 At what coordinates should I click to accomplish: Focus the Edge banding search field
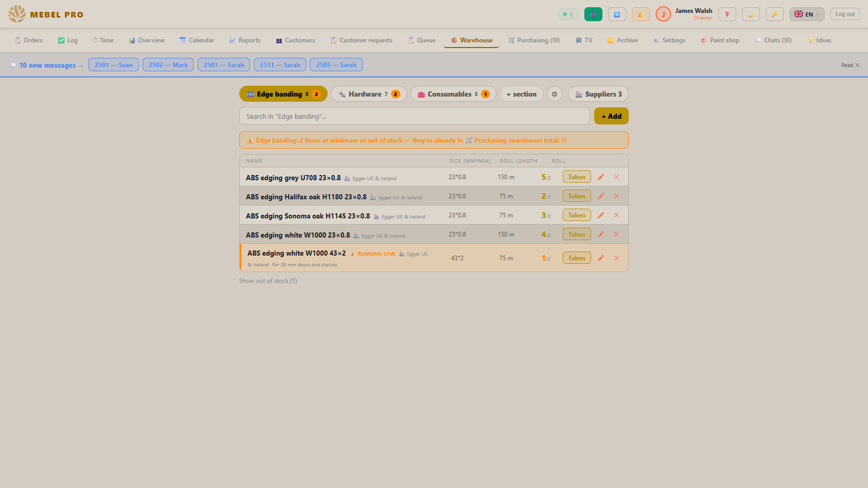point(414,116)
